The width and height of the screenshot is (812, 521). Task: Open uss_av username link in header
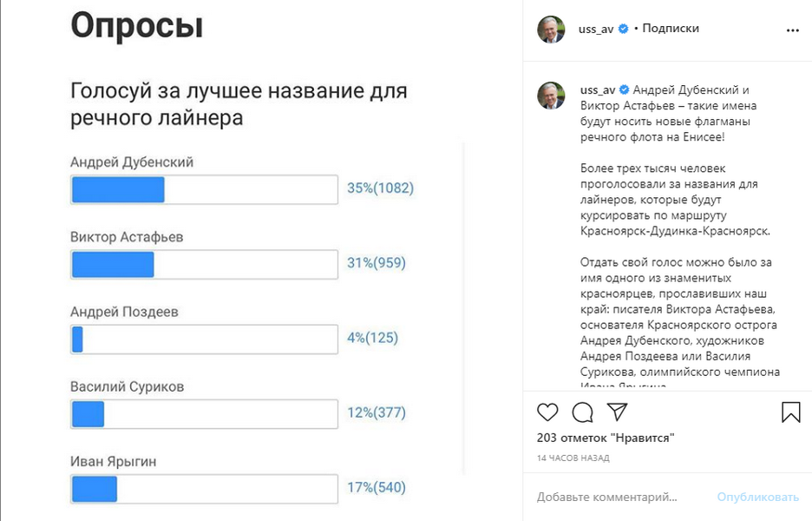pos(596,29)
